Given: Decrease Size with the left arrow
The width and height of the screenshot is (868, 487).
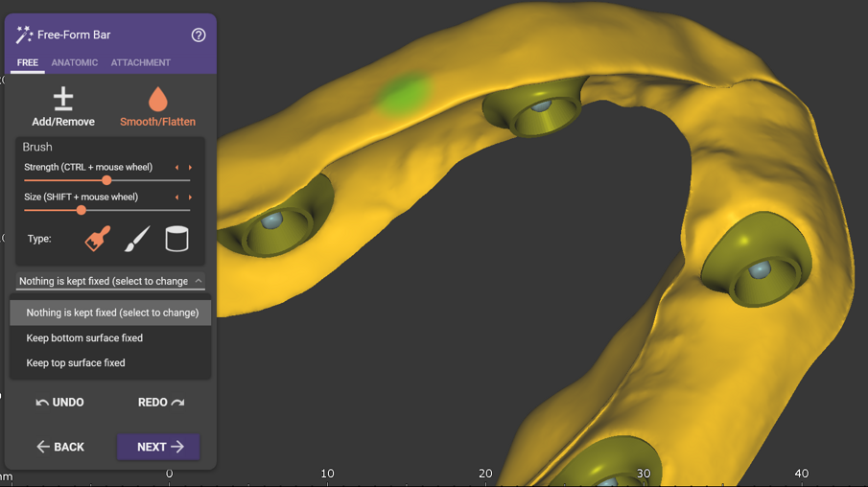Looking at the screenshot, I should point(177,197).
